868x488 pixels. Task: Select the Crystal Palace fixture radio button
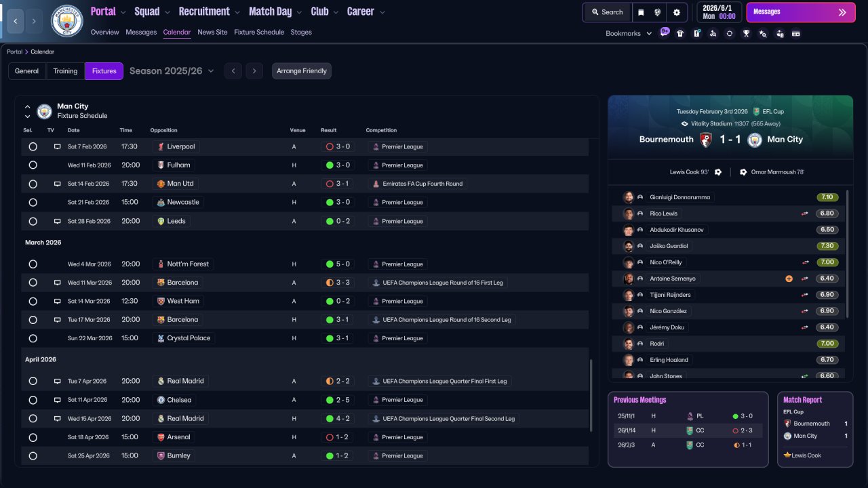tap(33, 338)
